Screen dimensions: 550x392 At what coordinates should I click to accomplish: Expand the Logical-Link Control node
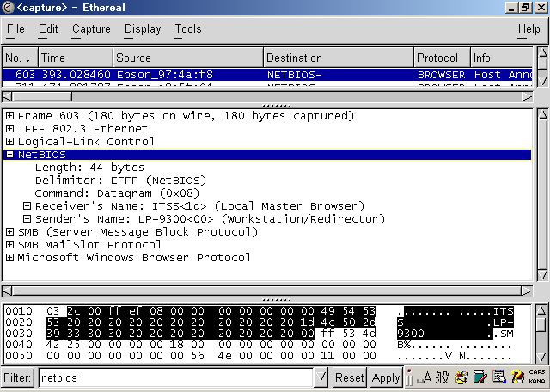point(9,142)
